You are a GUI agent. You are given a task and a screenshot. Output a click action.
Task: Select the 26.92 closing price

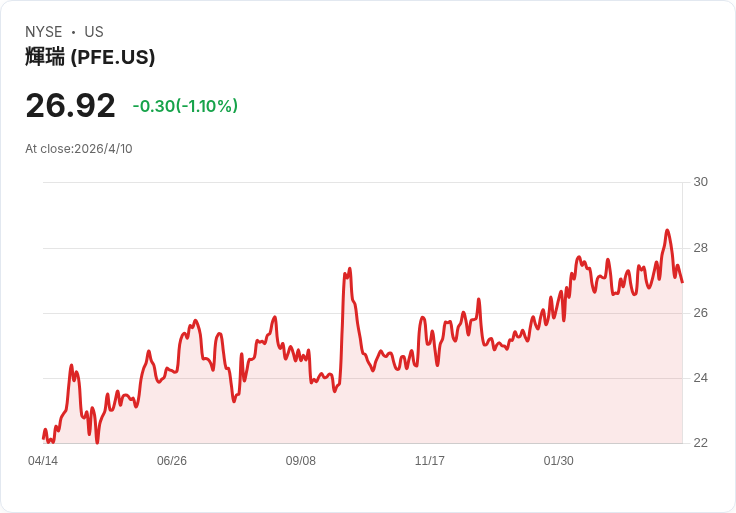[x=70, y=106]
